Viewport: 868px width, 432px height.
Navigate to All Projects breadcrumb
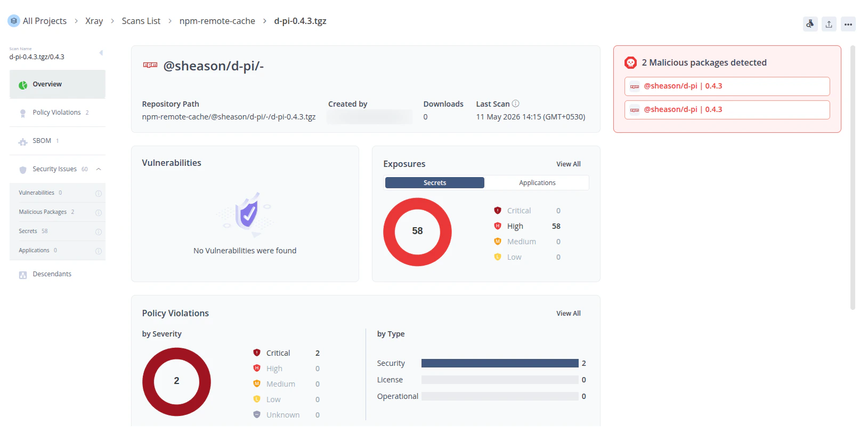click(x=45, y=21)
